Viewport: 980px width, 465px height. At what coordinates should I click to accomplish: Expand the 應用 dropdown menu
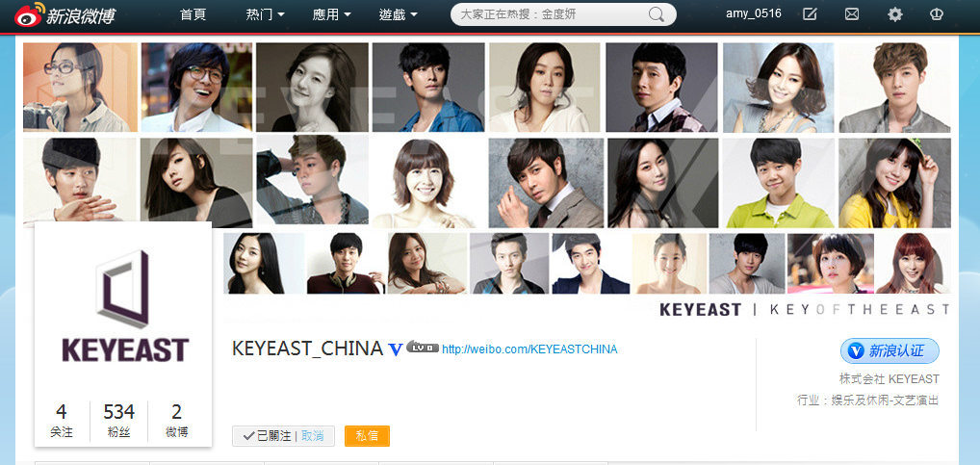[x=332, y=13]
